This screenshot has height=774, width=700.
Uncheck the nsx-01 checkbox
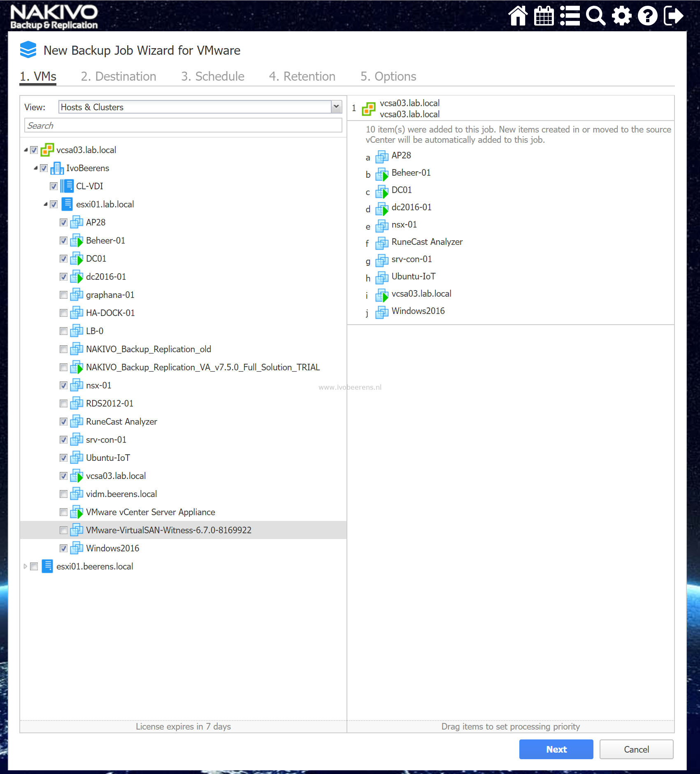(x=63, y=386)
